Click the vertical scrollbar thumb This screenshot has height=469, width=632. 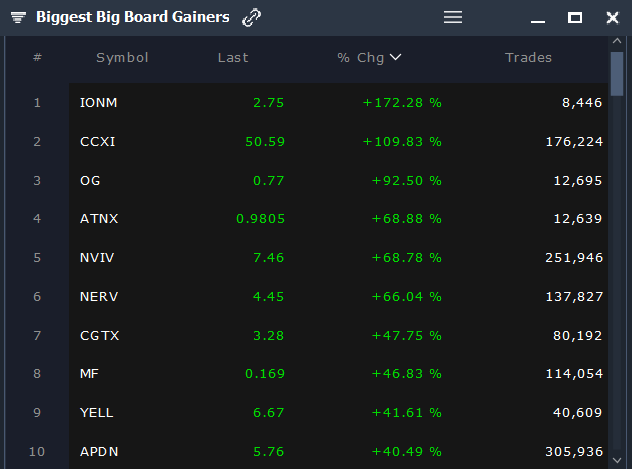point(617,74)
